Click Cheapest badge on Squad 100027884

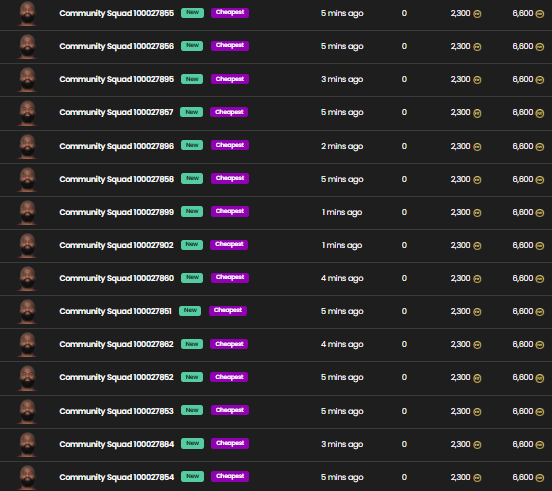coord(230,443)
